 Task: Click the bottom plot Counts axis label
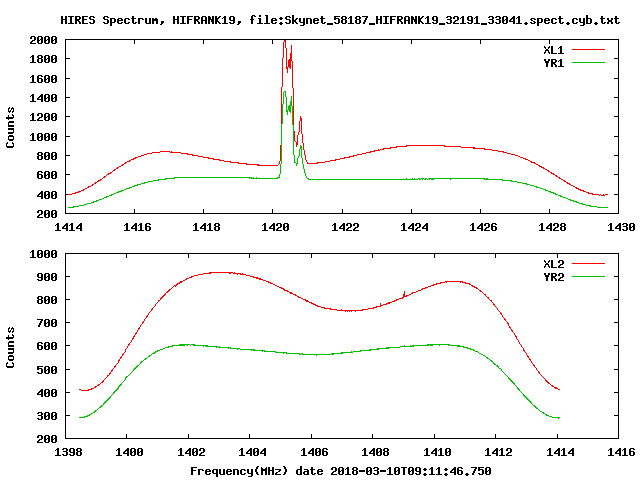(x=10, y=347)
